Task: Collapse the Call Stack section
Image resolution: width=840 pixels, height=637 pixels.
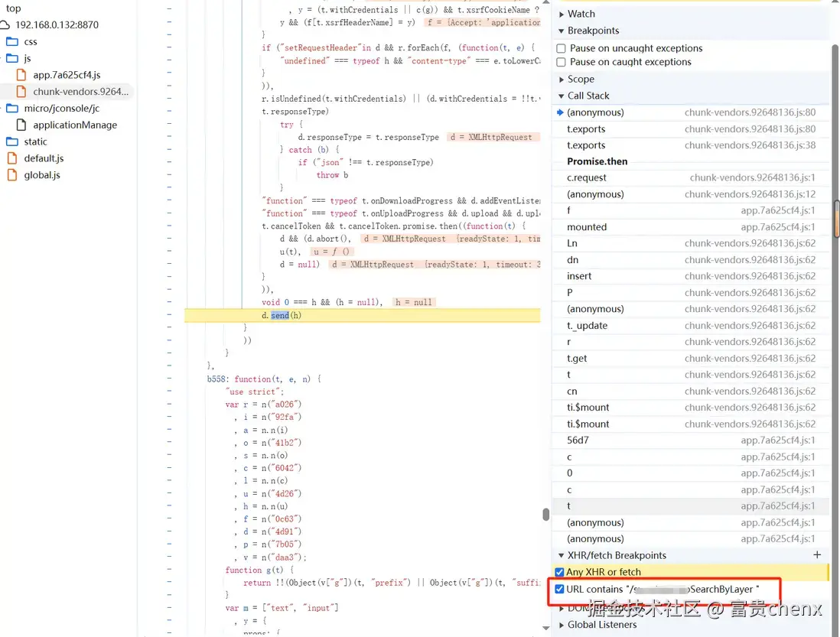Action: (x=562, y=96)
